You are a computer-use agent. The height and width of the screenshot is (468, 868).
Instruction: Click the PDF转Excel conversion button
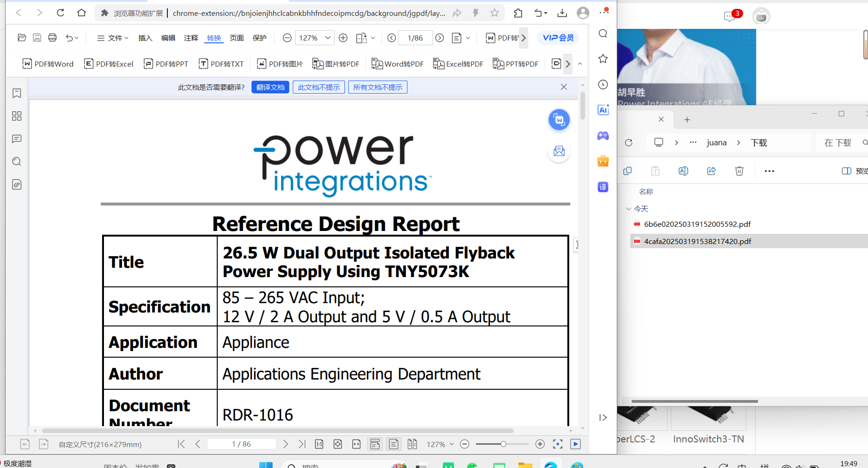pyautogui.click(x=109, y=64)
